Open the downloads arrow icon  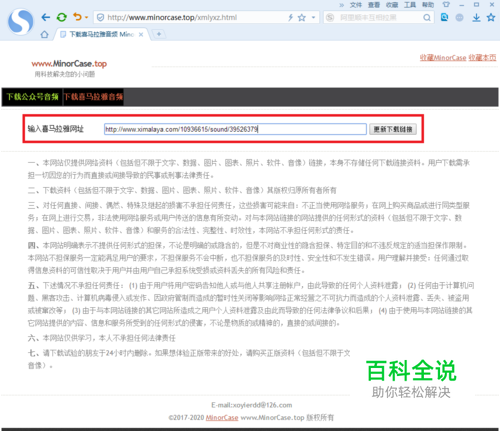(x=476, y=18)
